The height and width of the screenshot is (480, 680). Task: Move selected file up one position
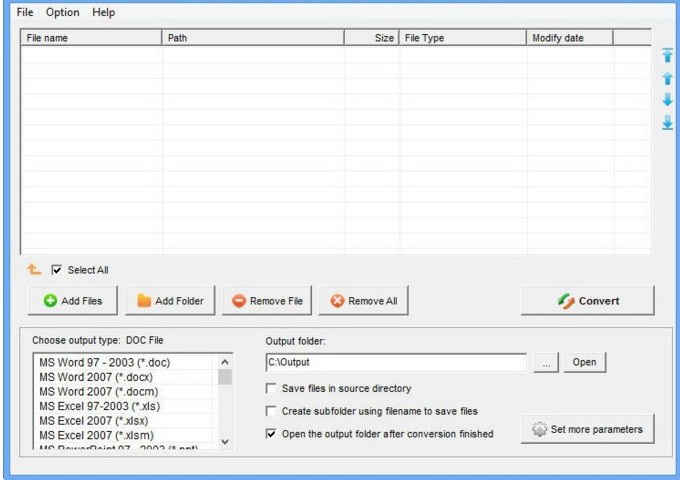pyautogui.click(x=667, y=78)
